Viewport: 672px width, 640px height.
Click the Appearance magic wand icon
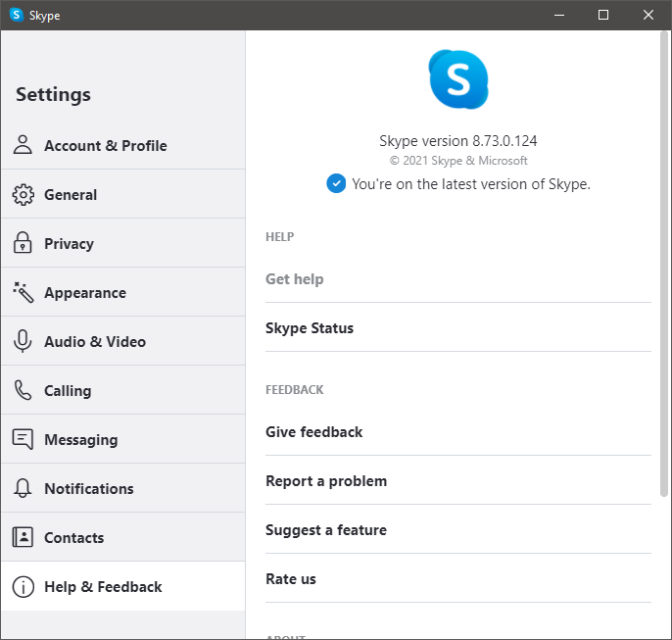[x=23, y=292]
